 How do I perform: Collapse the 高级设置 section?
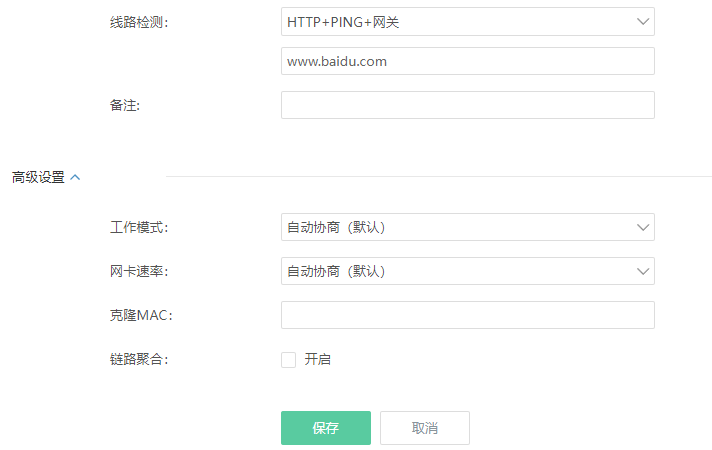[46, 177]
